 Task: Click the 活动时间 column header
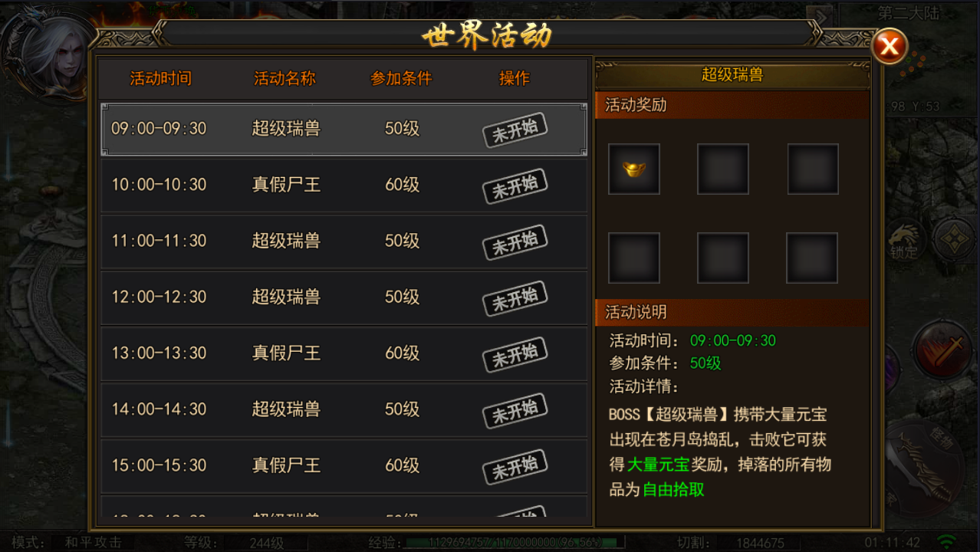[160, 78]
